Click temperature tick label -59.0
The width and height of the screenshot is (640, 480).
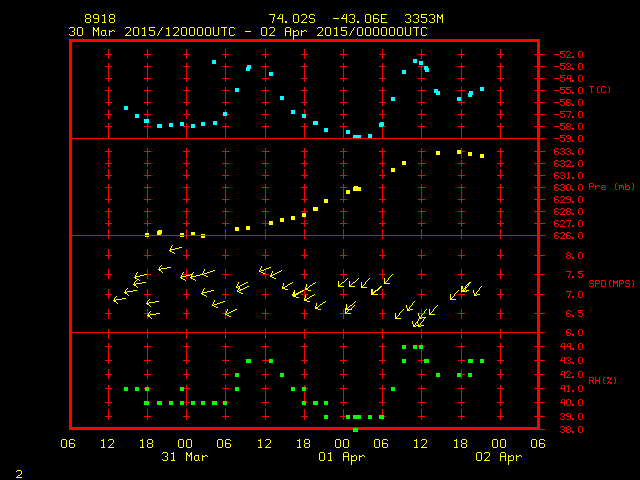coord(568,139)
